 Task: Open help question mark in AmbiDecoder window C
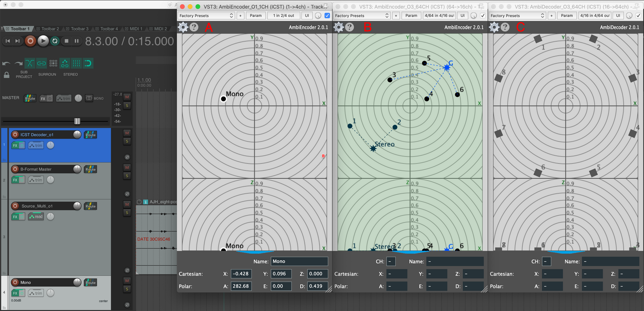505,27
